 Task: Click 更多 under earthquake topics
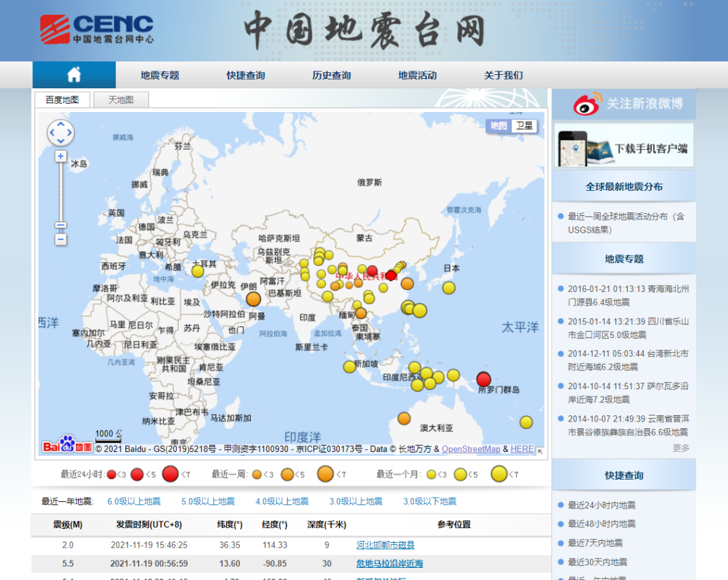(x=681, y=448)
